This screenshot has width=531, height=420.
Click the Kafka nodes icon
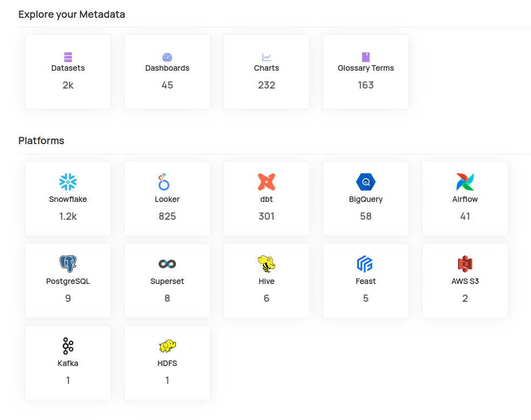tap(68, 346)
